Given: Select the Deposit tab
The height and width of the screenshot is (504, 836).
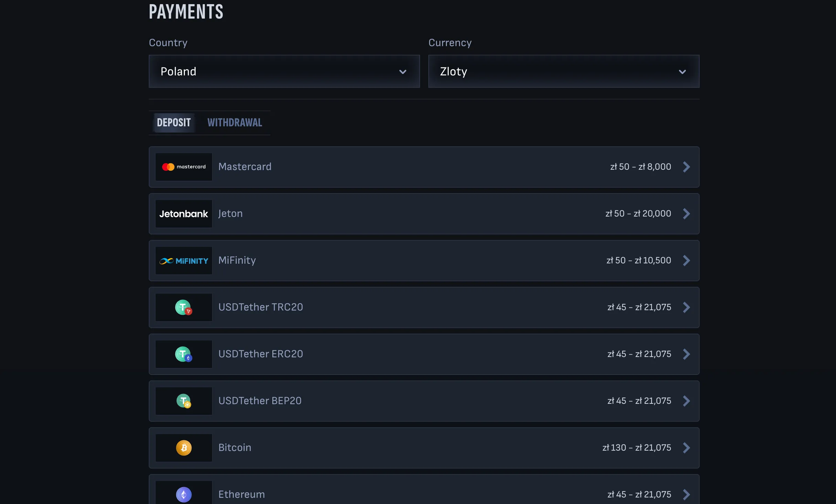Looking at the screenshot, I should click(174, 123).
